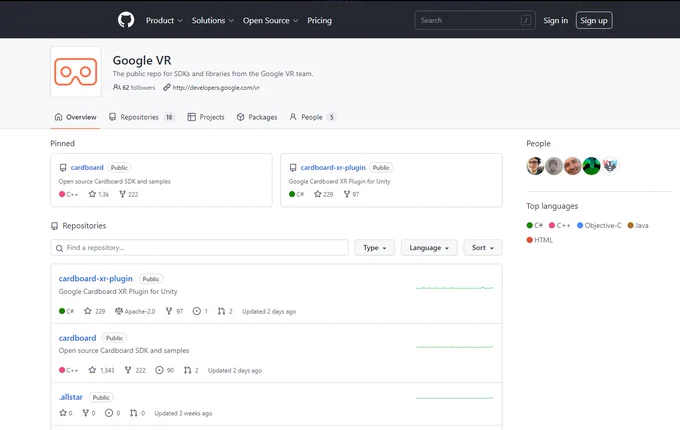The width and height of the screenshot is (680, 430).
Task: Open the pinned cardboard-xr-plugin repository link
Action: 333,167
